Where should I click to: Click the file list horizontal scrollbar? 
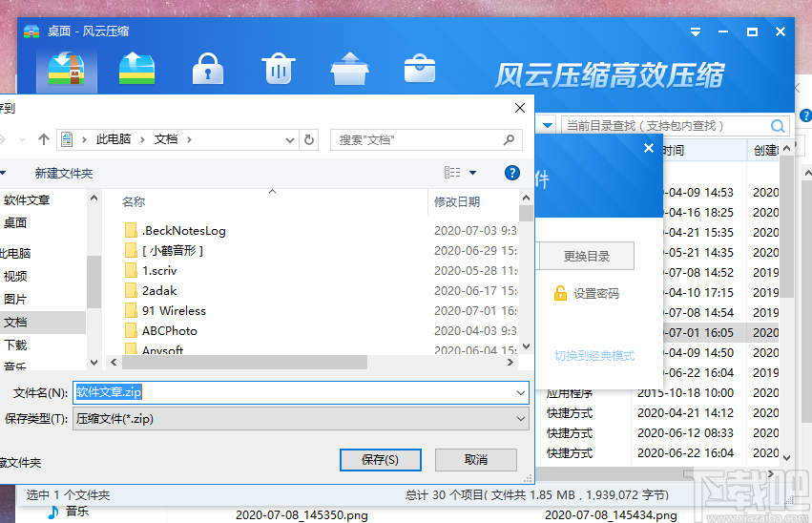coord(244,363)
